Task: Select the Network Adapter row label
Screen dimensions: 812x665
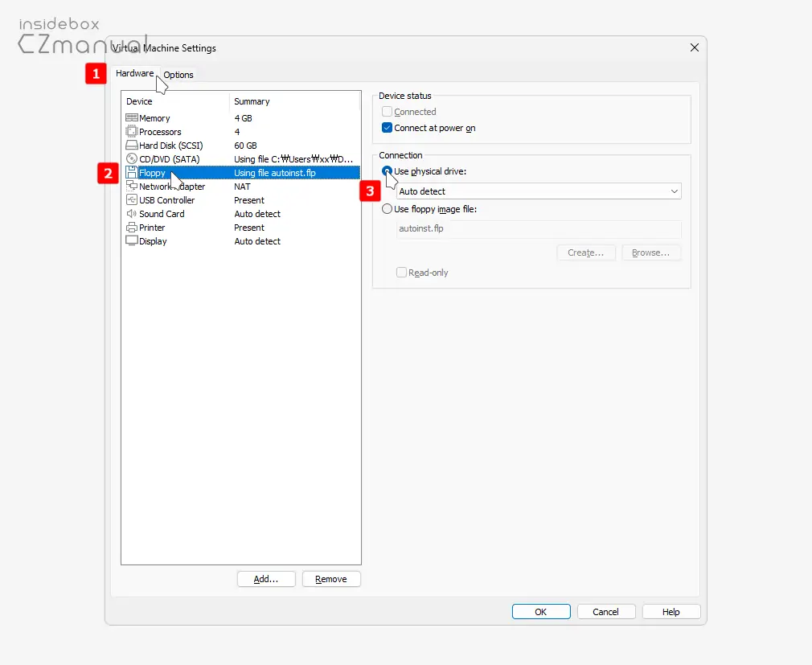Action: click(172, 187)
